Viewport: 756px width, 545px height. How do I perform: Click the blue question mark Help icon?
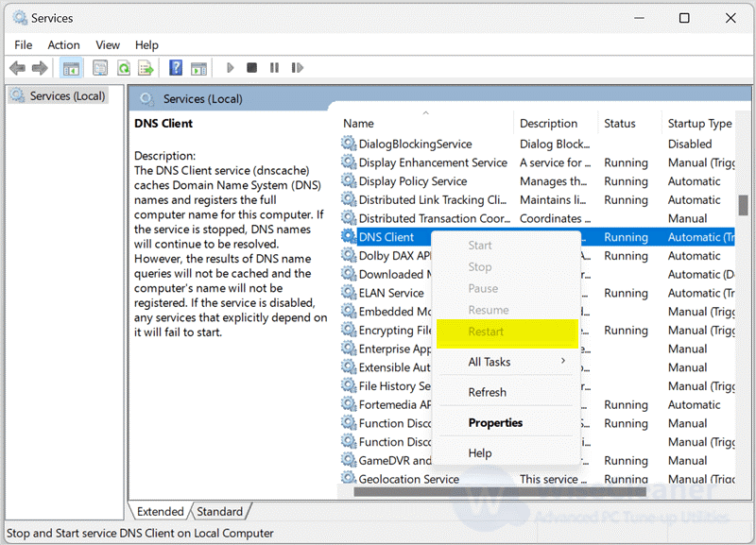176,68
